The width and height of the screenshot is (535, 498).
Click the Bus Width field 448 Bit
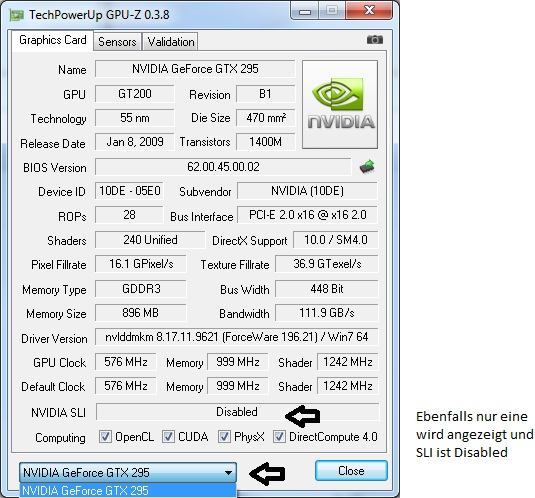pyautogui.click(x=327, y=289)
